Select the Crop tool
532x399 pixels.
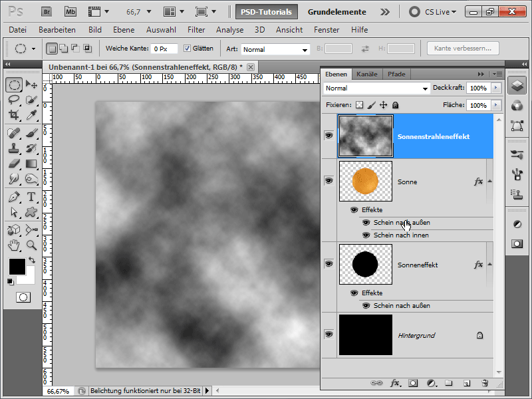14,115
